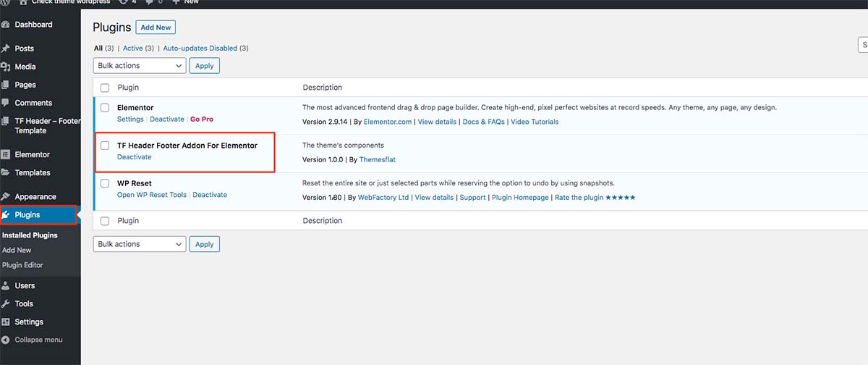This screenshot has width=868, height=365.
Task: Click Rate the plugin stars link
Action: click(x=595, y=197)
